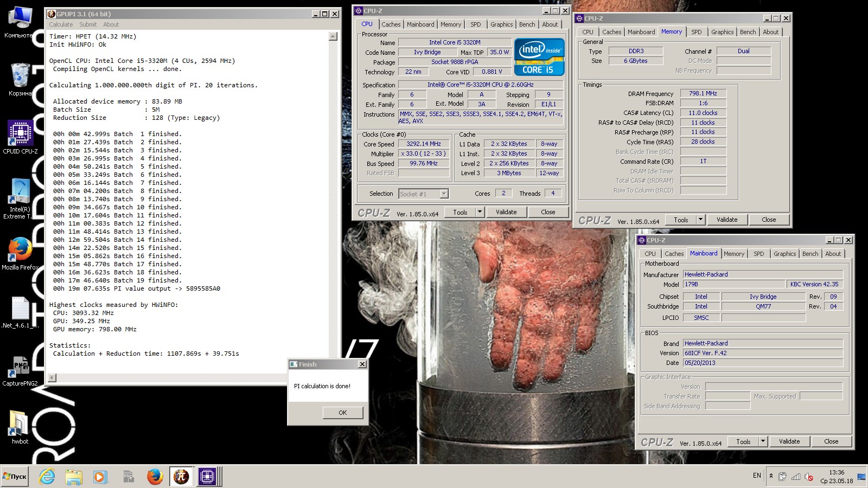Click the network signal tray icon
This screenshot has width=868, height=488.
pos(796,477)
